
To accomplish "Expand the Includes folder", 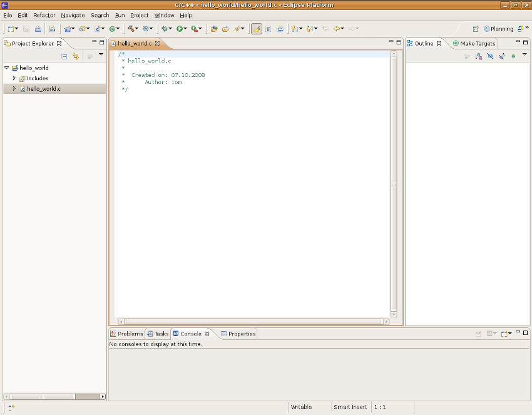I will click(14, 78).
